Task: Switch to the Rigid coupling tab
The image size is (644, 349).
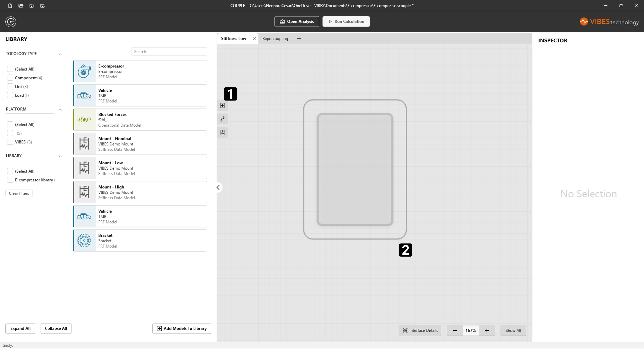Action: tap(275, 39)
